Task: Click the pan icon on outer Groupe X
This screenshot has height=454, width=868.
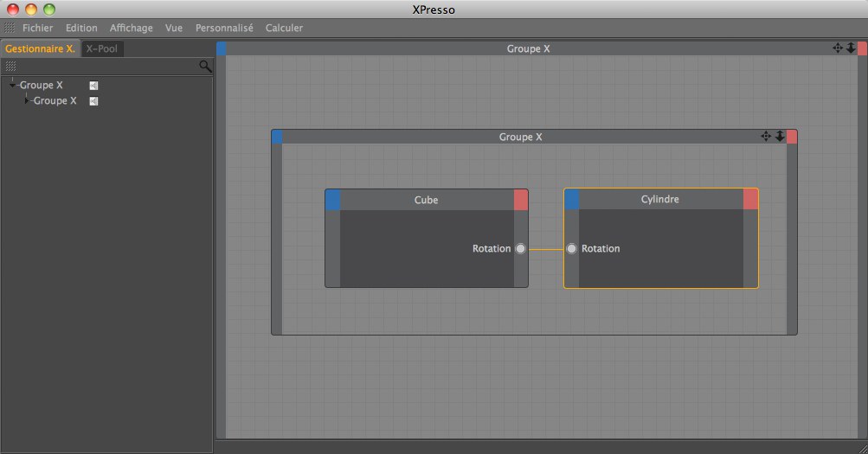Action: (x=837, y=48)
